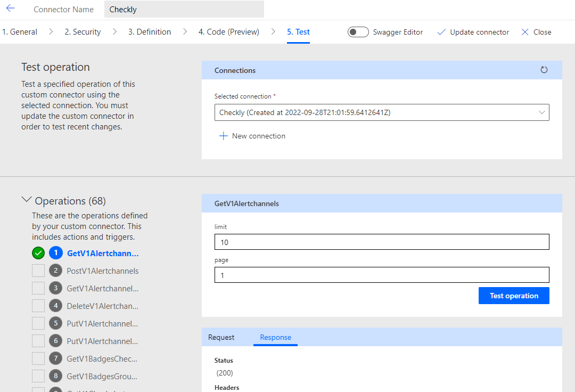Click the number 4 operation badge
The image size is (575, 392).
(x=56, y=306)
